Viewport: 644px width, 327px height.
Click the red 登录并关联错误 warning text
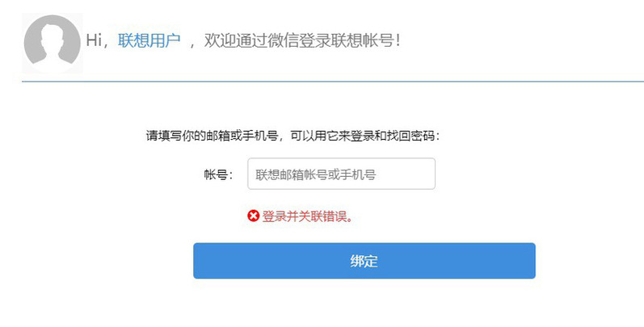point(308,216)
